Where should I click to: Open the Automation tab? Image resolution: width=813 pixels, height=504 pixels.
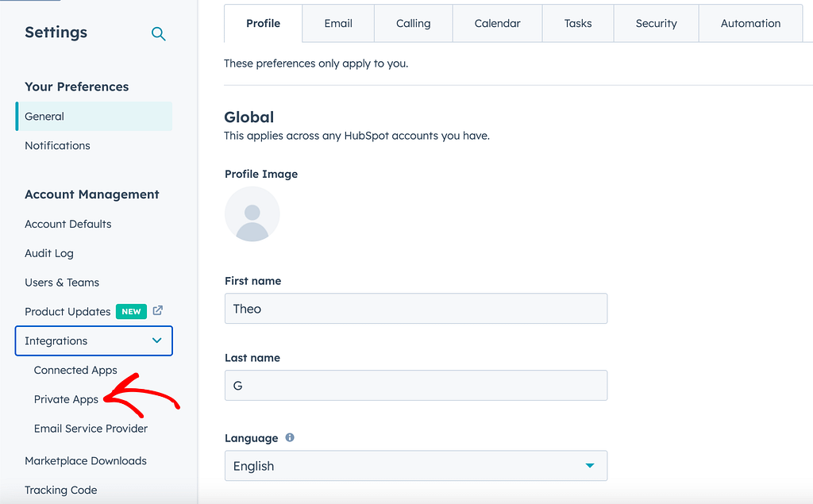750,23
